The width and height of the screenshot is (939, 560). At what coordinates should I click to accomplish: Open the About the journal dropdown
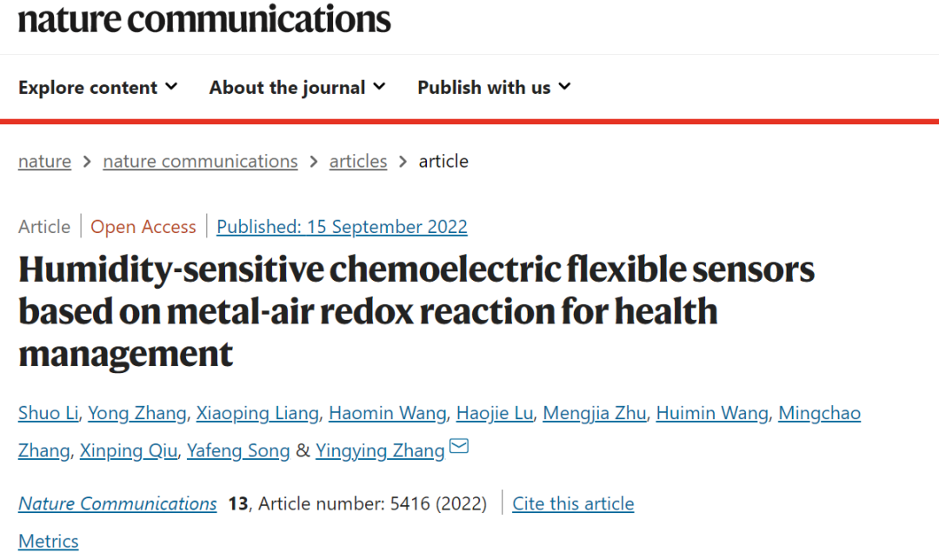coord(297,88)
